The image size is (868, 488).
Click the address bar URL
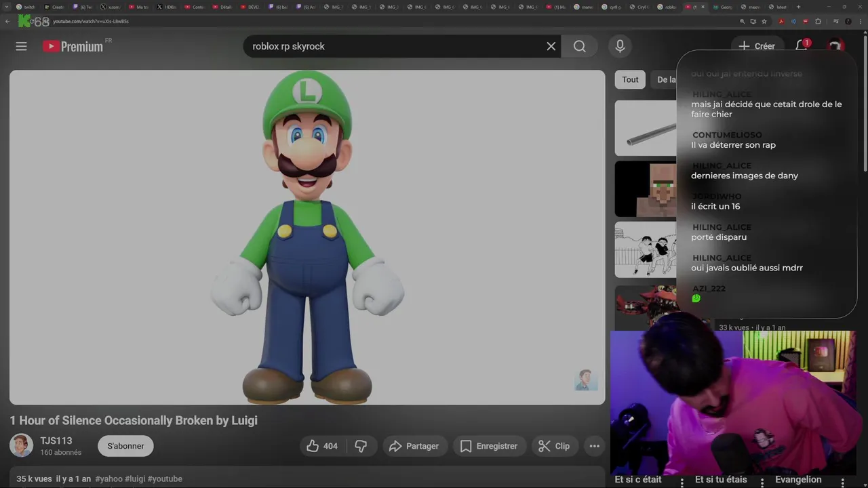91,21
